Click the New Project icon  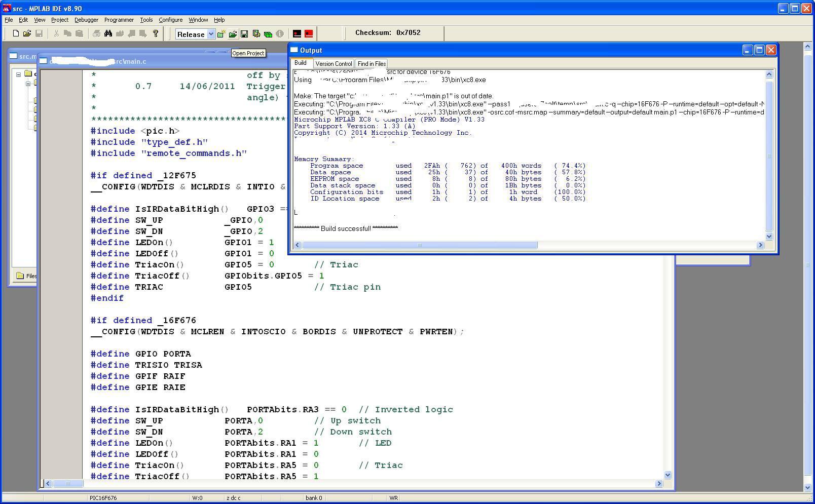click(x=221, y=34)
